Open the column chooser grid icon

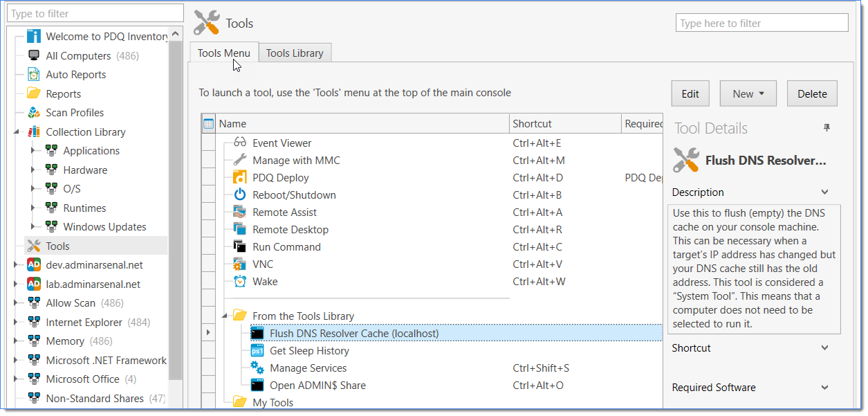(208, 124)
